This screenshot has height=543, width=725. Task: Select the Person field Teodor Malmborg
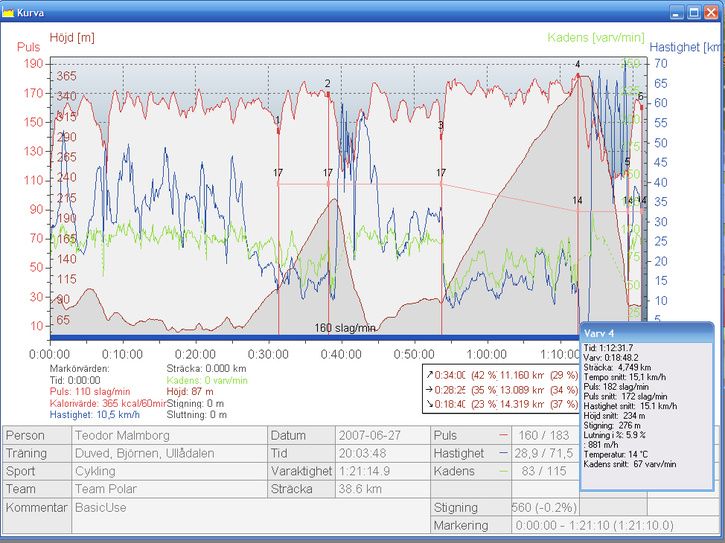pos(169,436)
